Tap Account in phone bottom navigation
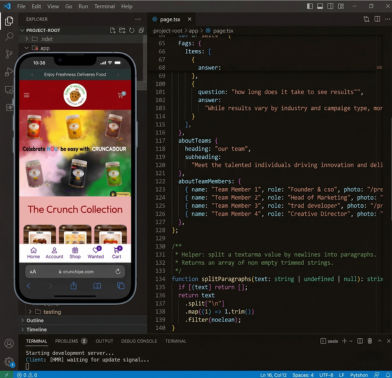The image size is (392, 378). pyautogui.click(x=54, y=253)
